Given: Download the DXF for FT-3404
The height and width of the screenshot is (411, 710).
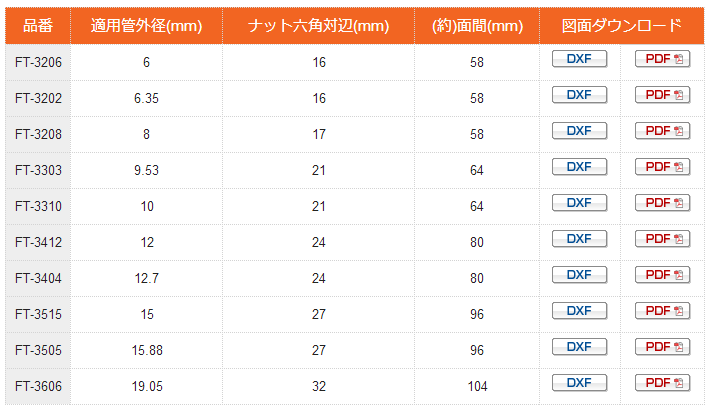Looking at the screenshot, I should point(579,275).
